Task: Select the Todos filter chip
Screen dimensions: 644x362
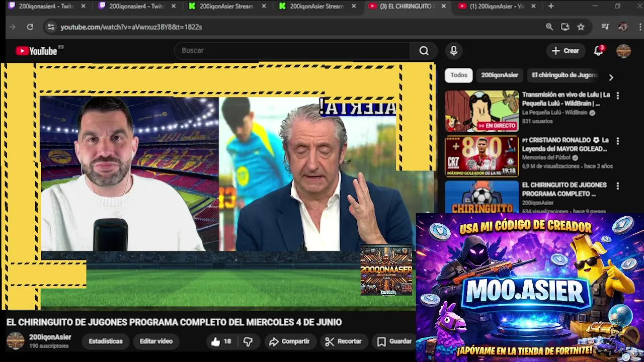Action: click(458, 75)
